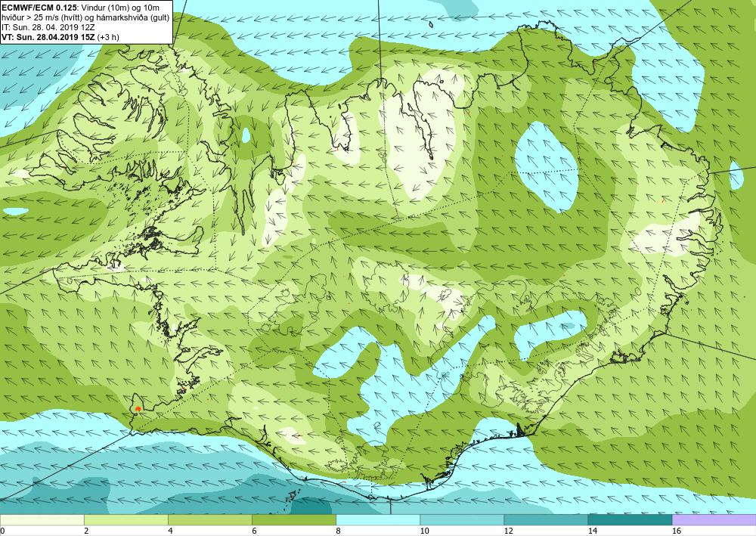Image resolution: width=756 pixels, height=536 pixels.
Task: Click the 10–12 m/s cyan legend swatch
Action: tap(462, 519)
